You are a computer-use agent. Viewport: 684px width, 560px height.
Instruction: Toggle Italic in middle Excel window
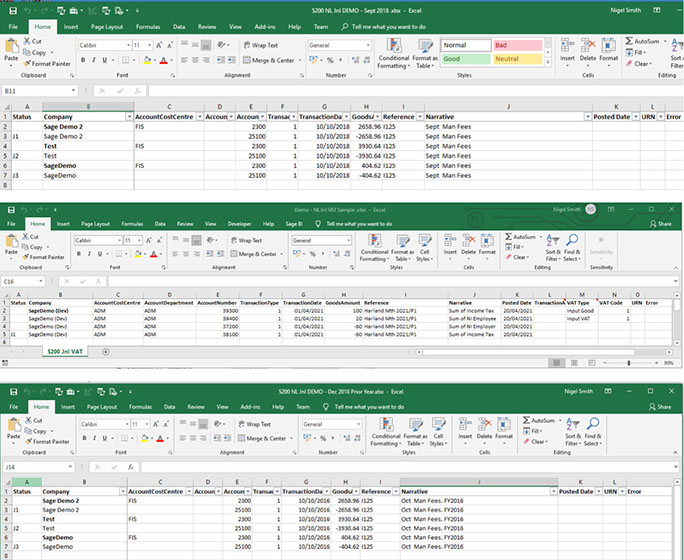[89, 254]
